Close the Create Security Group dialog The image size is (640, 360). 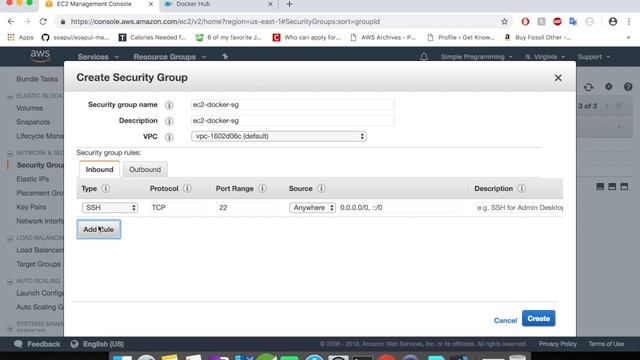[558, 78]
